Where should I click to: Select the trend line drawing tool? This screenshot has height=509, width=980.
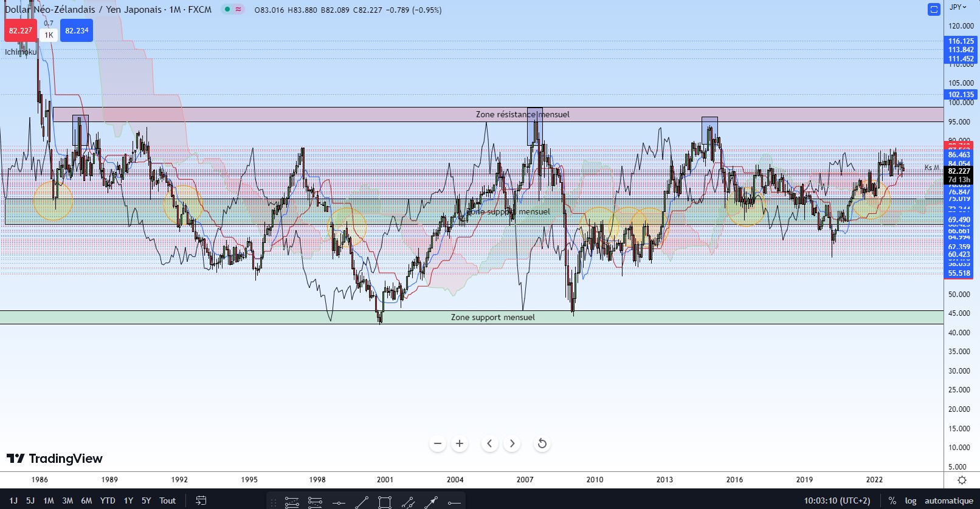pyautogui.click(x=362, y=502)
